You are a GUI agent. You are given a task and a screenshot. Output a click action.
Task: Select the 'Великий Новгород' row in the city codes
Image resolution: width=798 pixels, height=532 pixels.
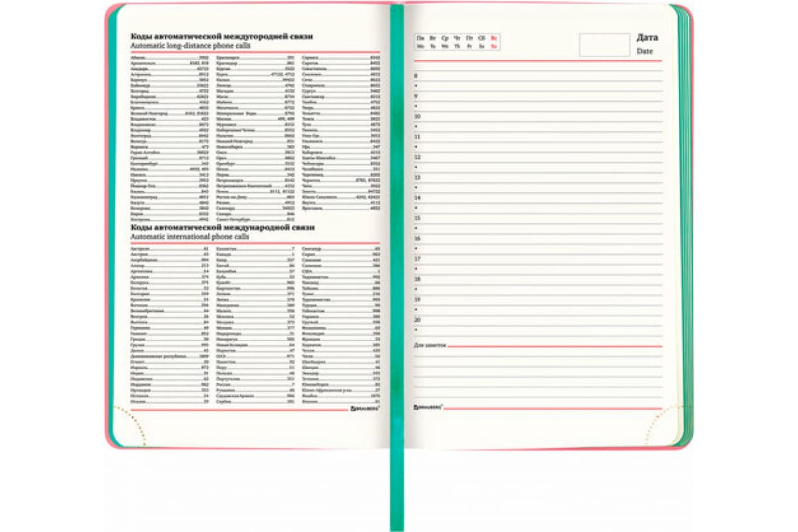[x=170, y=113]
